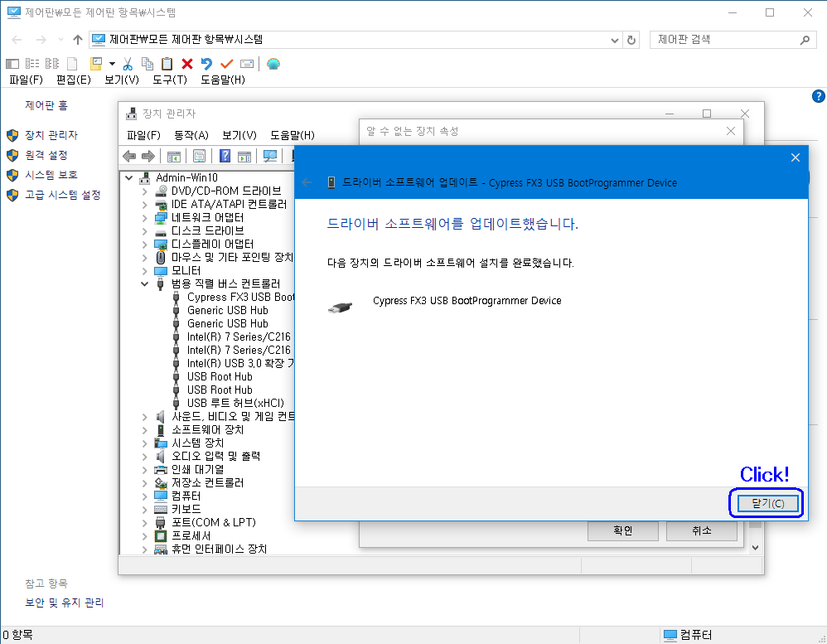Open the 제어판 홈 link
Image resolution: width=827 pixels, height=644 pixels.
pyautogui.click(x=46, y=105)
